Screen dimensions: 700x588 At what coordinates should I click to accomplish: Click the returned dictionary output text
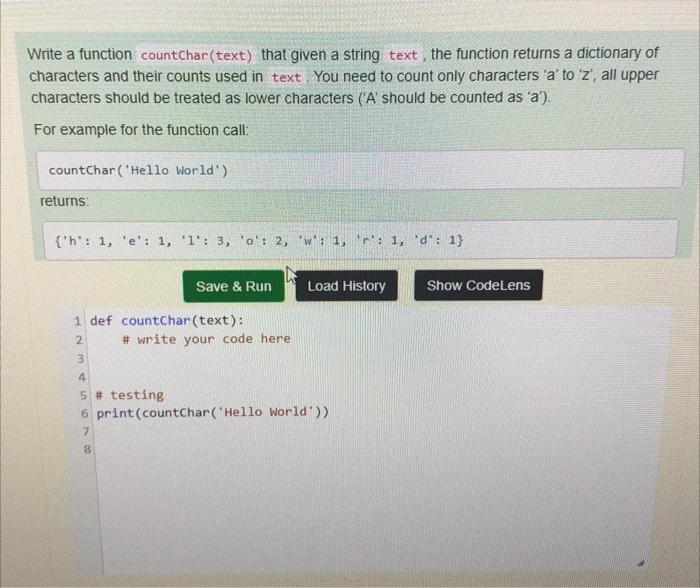(258, 241)
